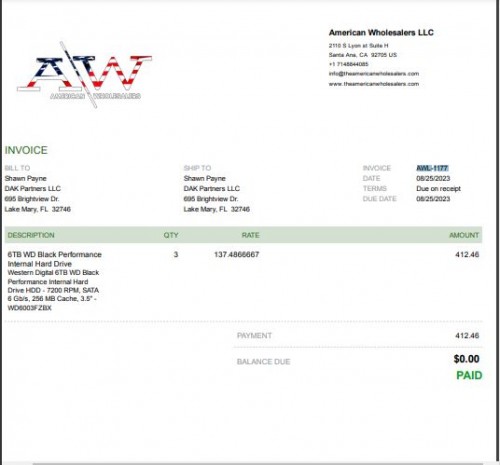
Task: Click the quantity value 3
Action: tap(176, 255)
